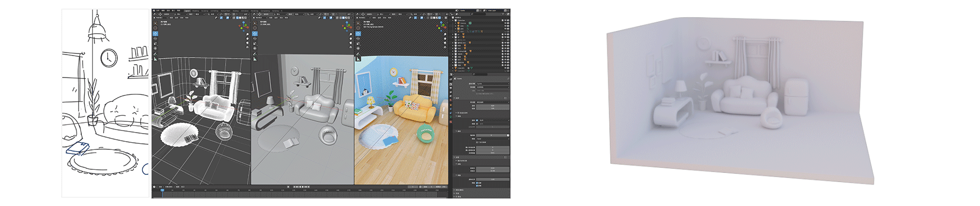Select the Annotate tool in the wireframe viewport
The width and height of the screenshot is (980, 206).
[155, 54]
